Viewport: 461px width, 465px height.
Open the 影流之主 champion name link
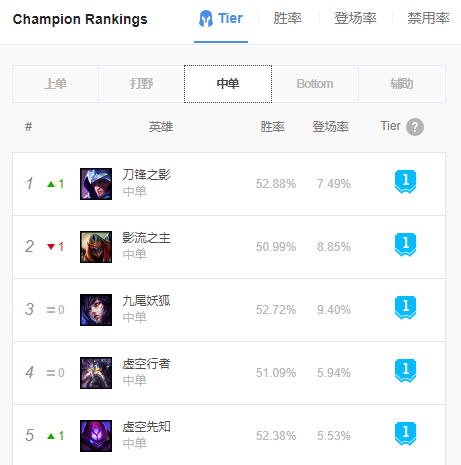[x=146, y=238]
